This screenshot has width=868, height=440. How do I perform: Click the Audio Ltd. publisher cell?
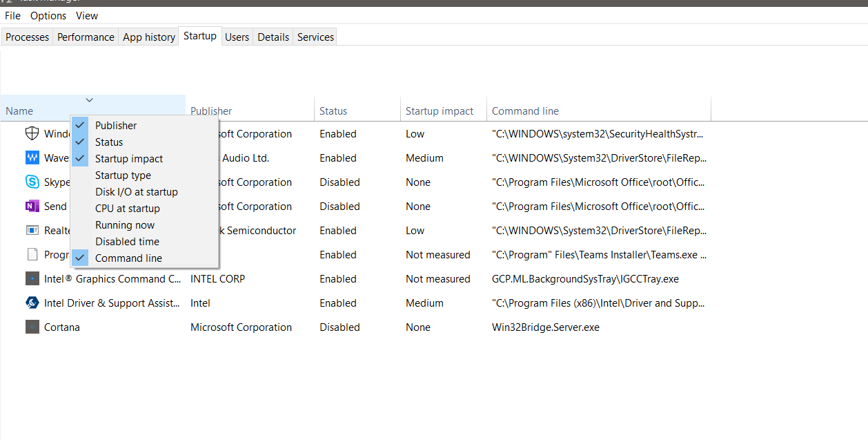(x=244, y=157)
